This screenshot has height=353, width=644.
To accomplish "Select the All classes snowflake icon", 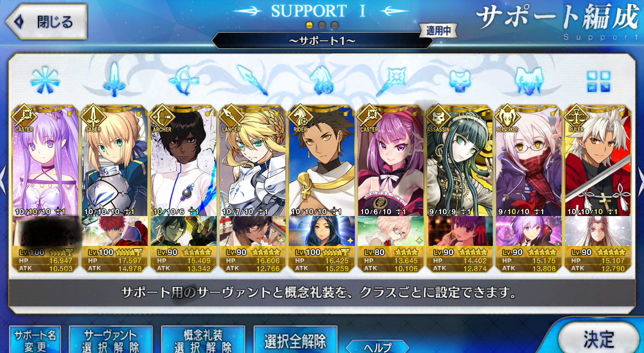I will [x=45, y=80].
